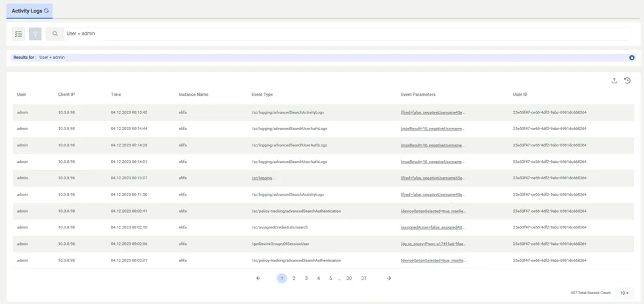Open event parameters for 00:13:07 row
Screen dimensions: 644x304
click(x=433, y=178)
